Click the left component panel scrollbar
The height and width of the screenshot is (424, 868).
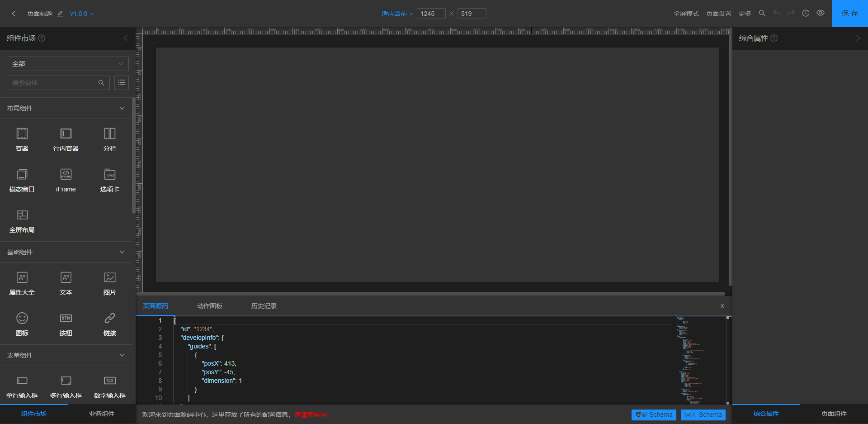[133, 155]
